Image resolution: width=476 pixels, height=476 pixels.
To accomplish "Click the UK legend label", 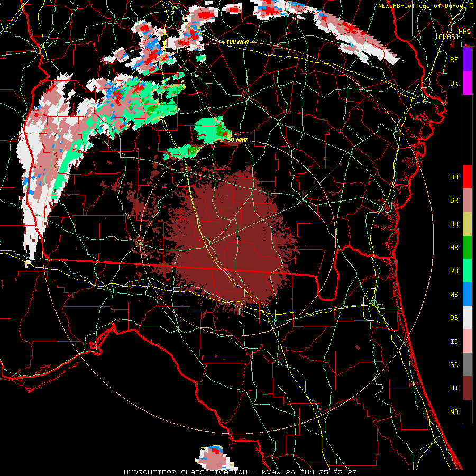I will pos(454,83).
